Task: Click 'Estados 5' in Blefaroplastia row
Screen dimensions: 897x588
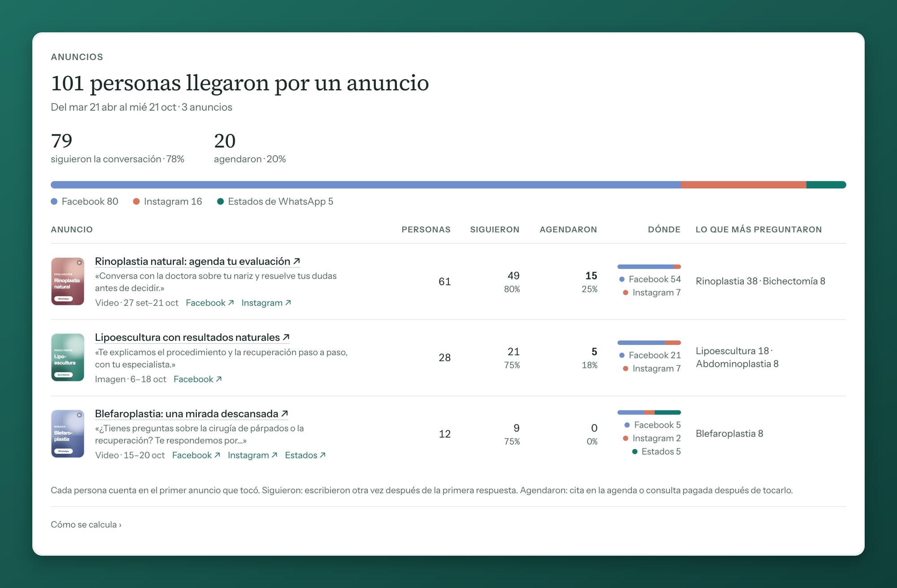Action: click(x=657, y=452)
